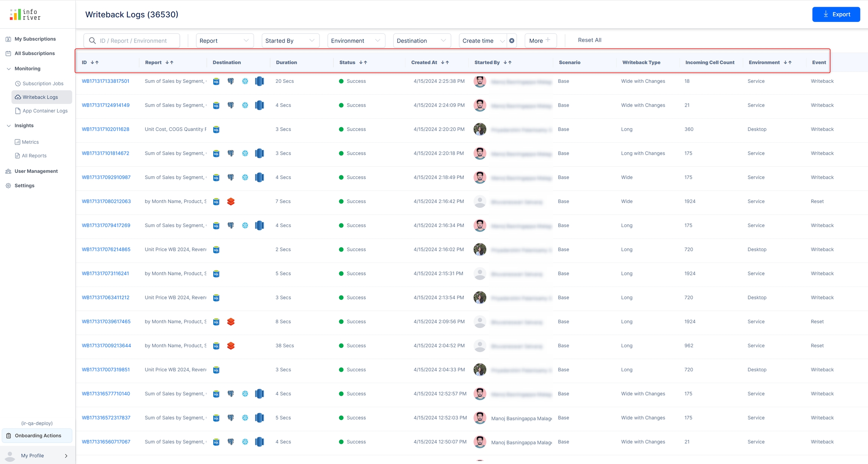Open the Started By filter dropdown
Viewport: 868px width, 464px height.
290,41
